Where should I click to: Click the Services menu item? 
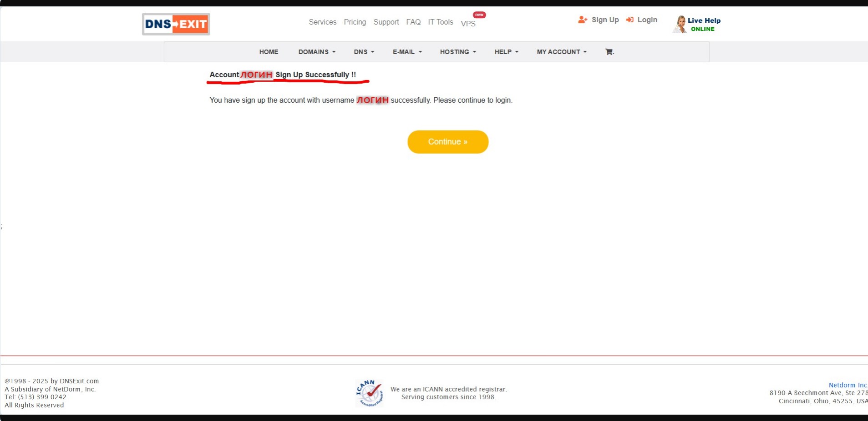(322, 22)
